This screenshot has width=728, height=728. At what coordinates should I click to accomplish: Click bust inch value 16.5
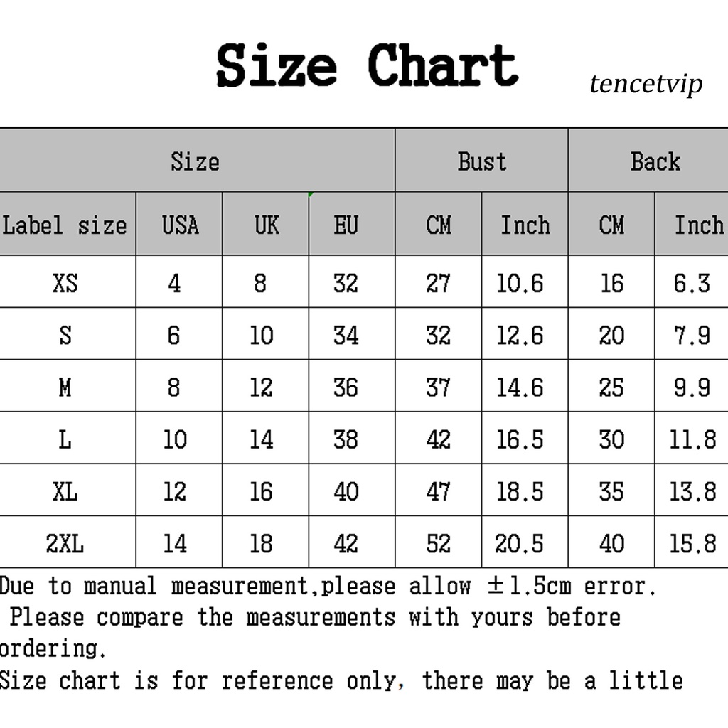click(520, 439)
